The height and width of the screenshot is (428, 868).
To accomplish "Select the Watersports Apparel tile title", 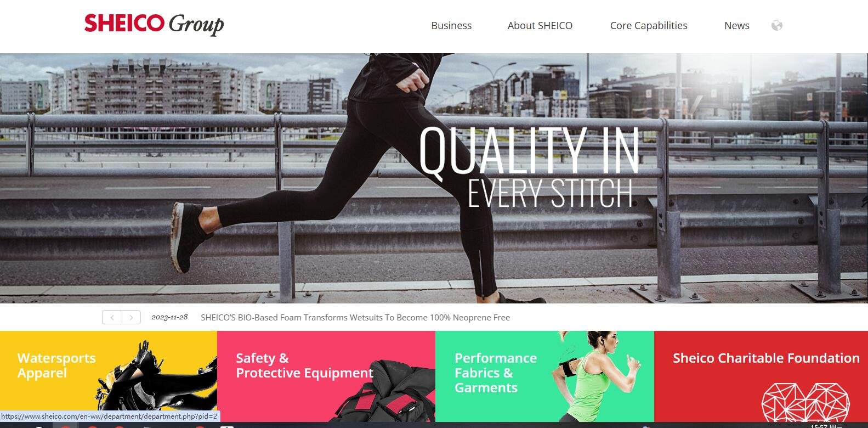I will tap(56, 365).
